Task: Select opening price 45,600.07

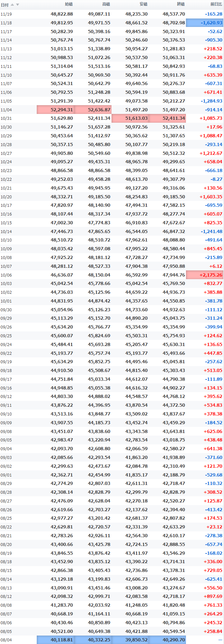Action: click(x=62, y=336)
